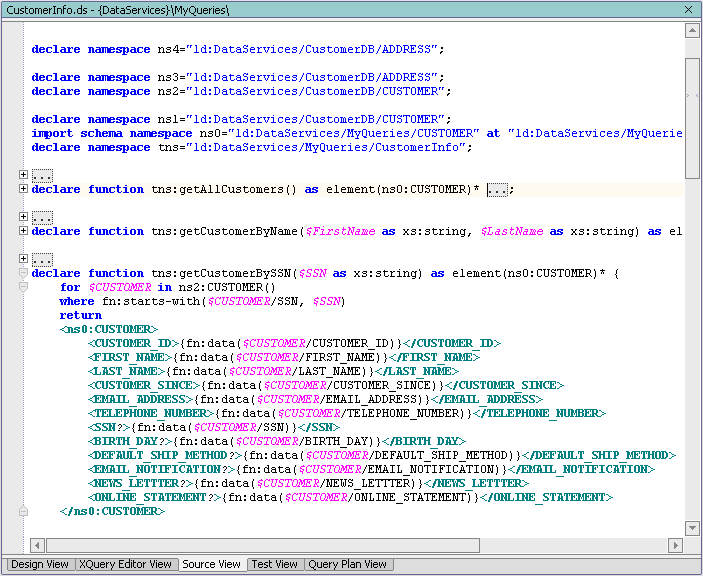Click the horizontal scrollbar right arrow
Viewport: 703px width, 576px height.
tap(675, 546)
